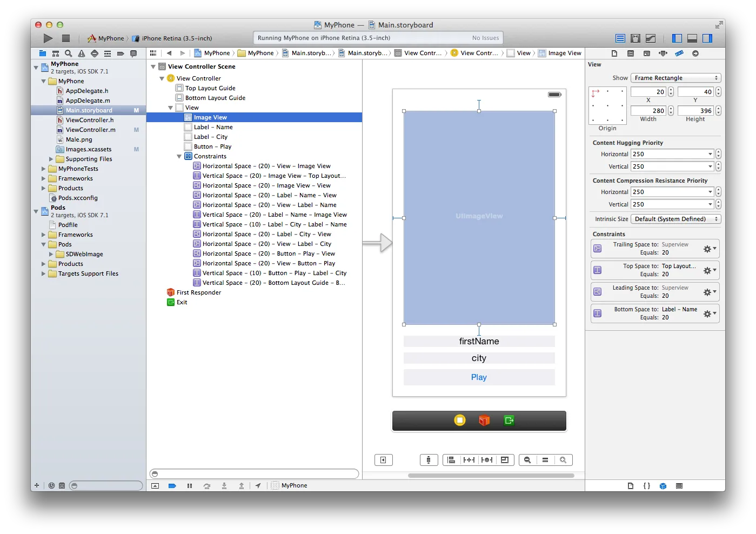
Task: Open Resolve Auto Layout Issues menu
Action: click(x=487, y=460)
